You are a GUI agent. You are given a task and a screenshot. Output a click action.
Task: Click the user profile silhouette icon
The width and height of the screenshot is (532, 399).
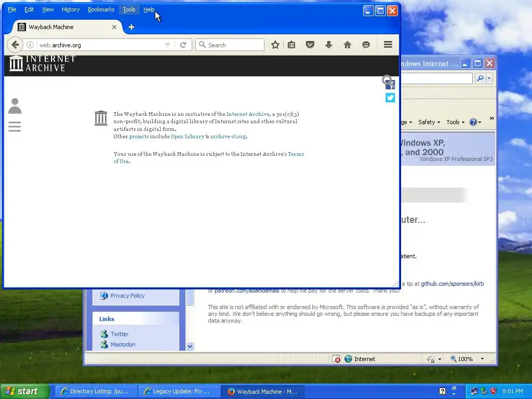[15, 106]
